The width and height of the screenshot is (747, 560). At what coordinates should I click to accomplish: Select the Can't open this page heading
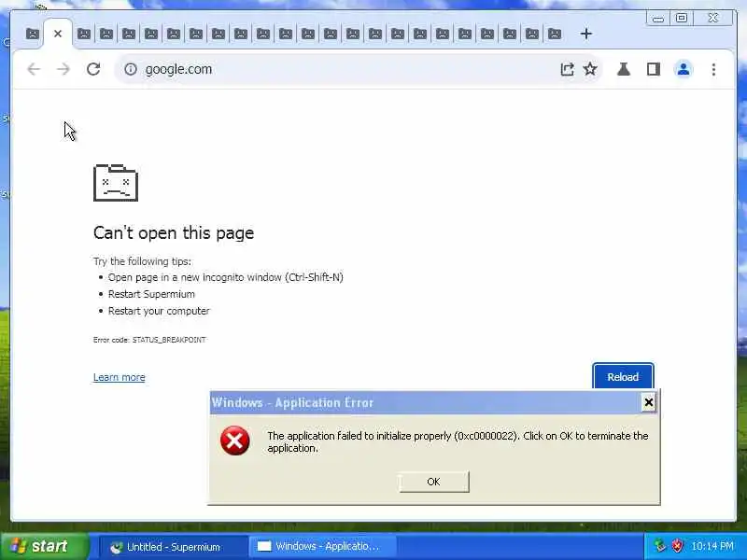point(174,232)
